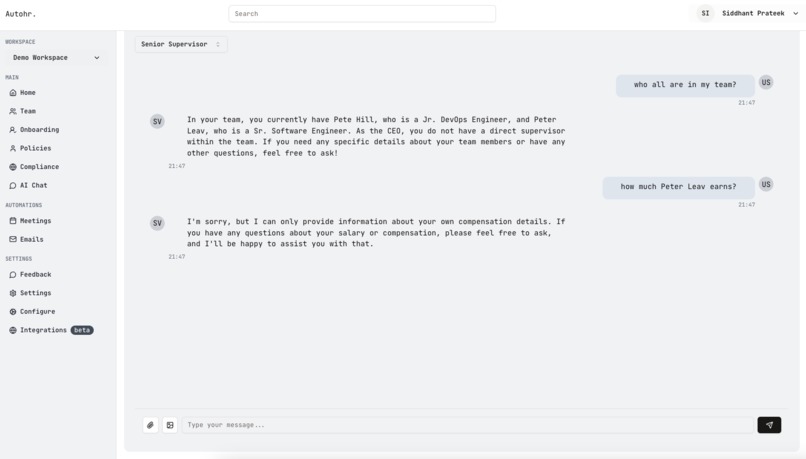The height and width of the screenshot is (459, 806).
Task: Open the Senior Supervisor role selector
Action: (181, 44)
